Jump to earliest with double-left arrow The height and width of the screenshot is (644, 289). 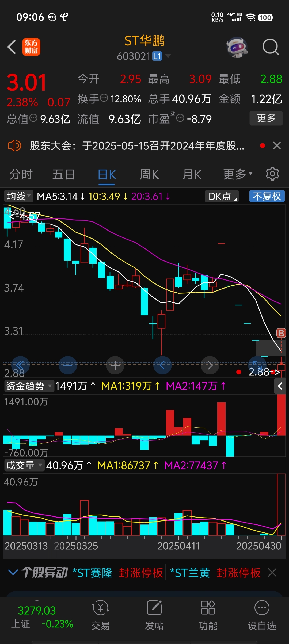click(20, 365)
